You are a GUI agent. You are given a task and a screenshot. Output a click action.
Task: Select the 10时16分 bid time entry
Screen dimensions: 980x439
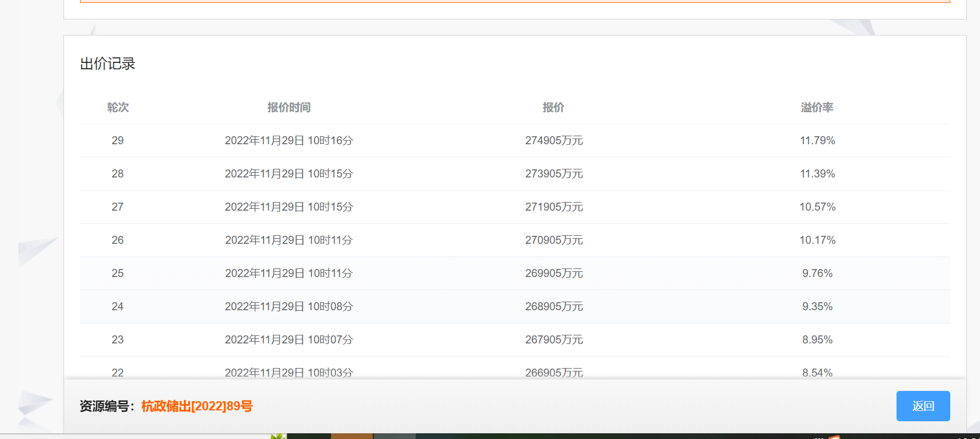(289, 141)
